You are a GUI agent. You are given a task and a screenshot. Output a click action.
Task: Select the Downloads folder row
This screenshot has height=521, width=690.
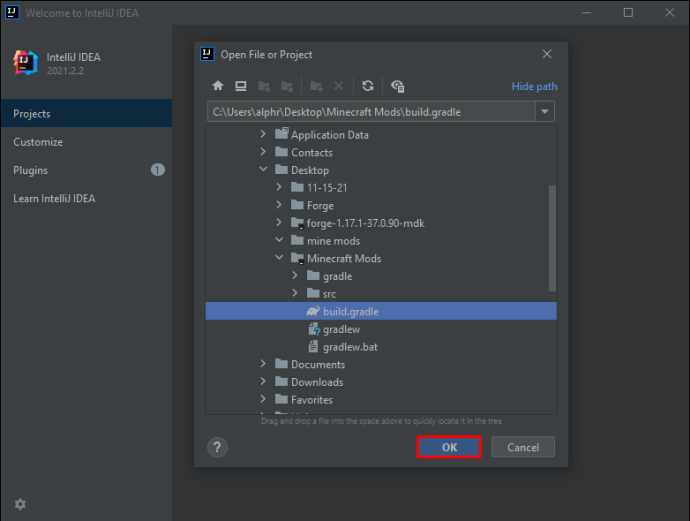381,382
